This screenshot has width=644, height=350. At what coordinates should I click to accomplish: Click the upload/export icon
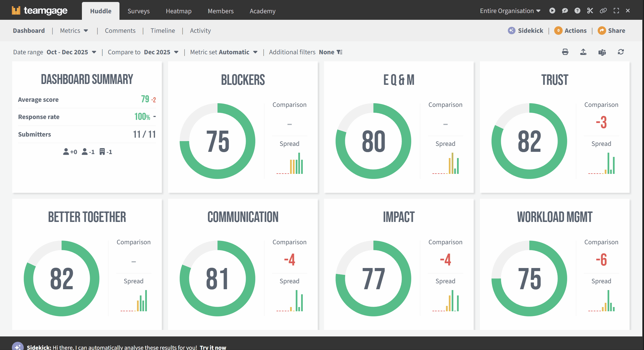click(583, 52)
